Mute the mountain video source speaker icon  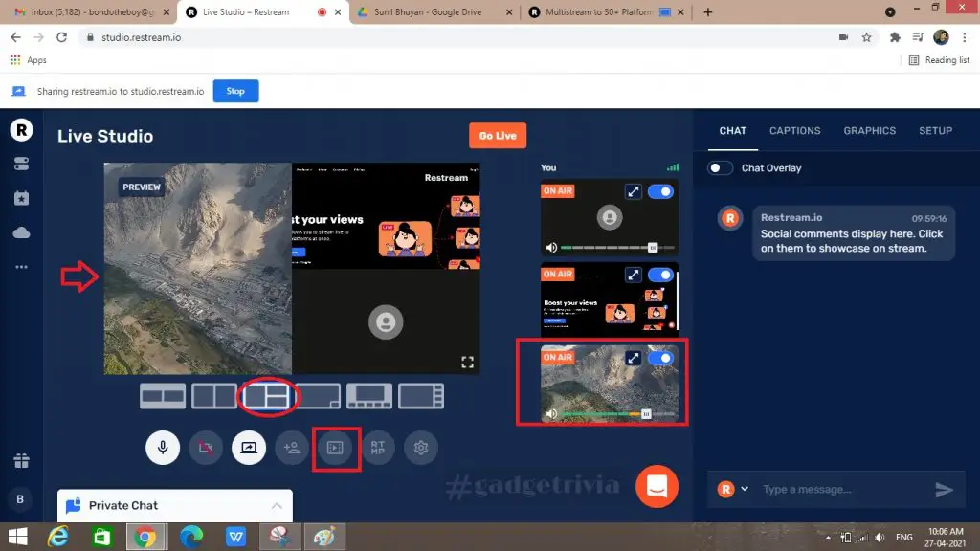click(x=551, y=413)
